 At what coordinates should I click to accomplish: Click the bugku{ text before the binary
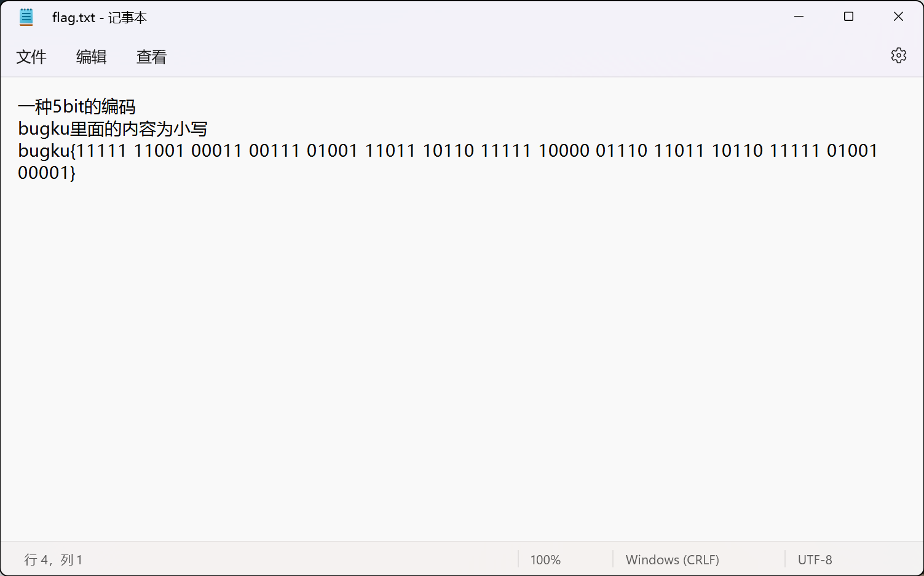[x=46, y=151]
